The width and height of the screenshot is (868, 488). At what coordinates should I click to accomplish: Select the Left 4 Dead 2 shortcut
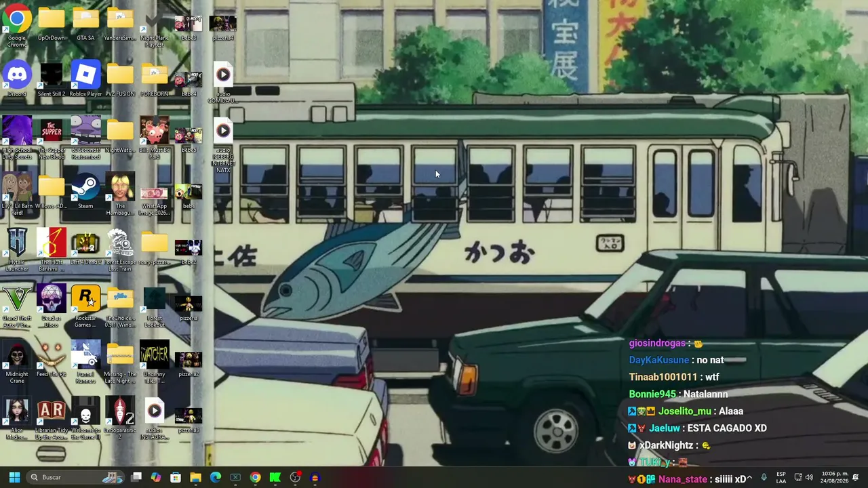[x=85, y=248]
